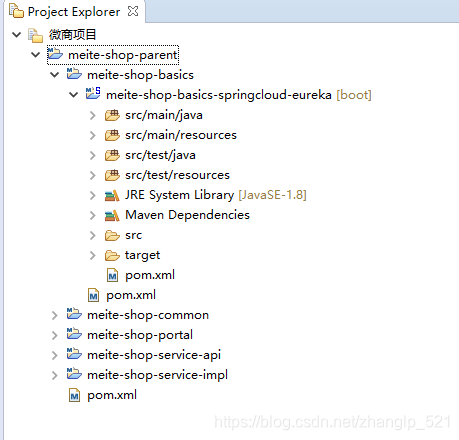Image resolution: width=459 pixels, height=440 pixels.
Task: Expand the target folder
Action: (x=93, y=255)
